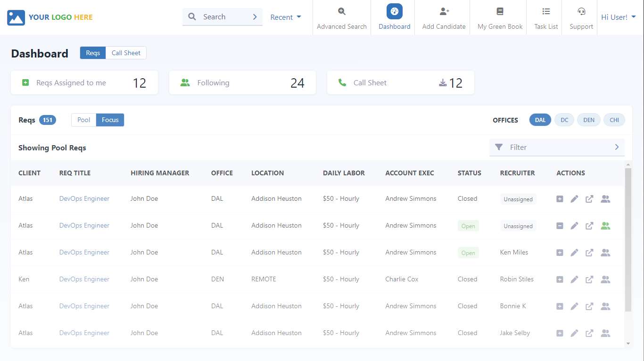Expand the Recent dropdown
The width and height of the screenshot is (644, 361).
pyautogui.click(x=285, y=17)
